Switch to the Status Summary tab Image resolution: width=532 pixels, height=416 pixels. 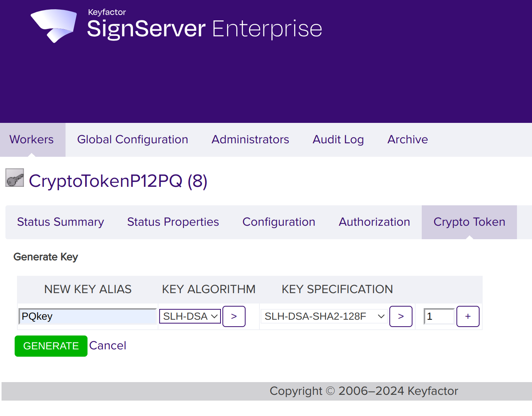pos(60,222)
